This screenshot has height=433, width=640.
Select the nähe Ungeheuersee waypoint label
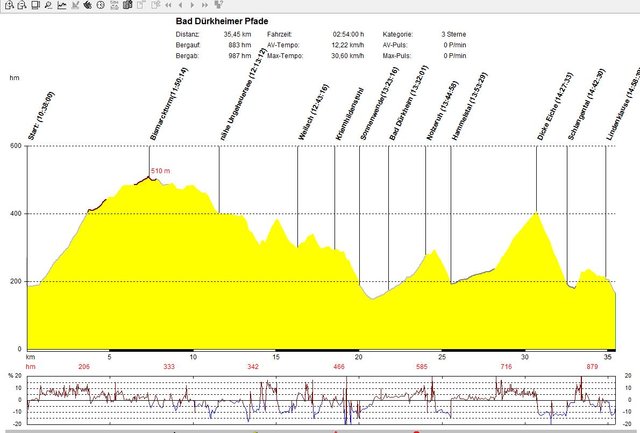tap(243, 94)
